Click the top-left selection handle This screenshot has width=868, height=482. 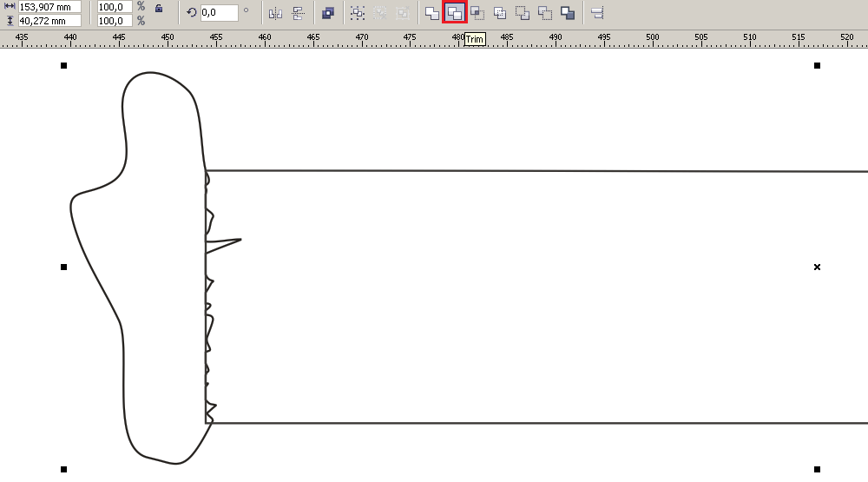point(63,65)
